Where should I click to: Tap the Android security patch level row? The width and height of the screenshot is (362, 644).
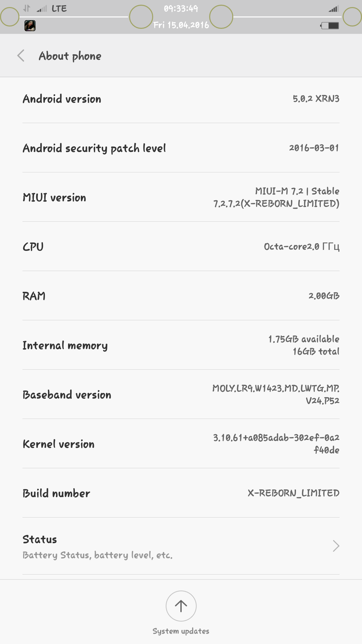click(x=181, y=148)
